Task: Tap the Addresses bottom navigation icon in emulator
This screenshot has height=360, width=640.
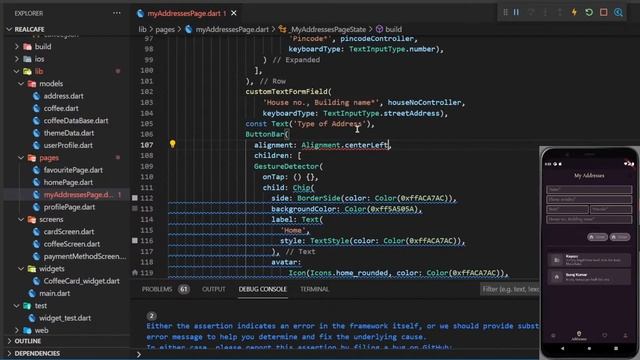Action: pos(579,336)
